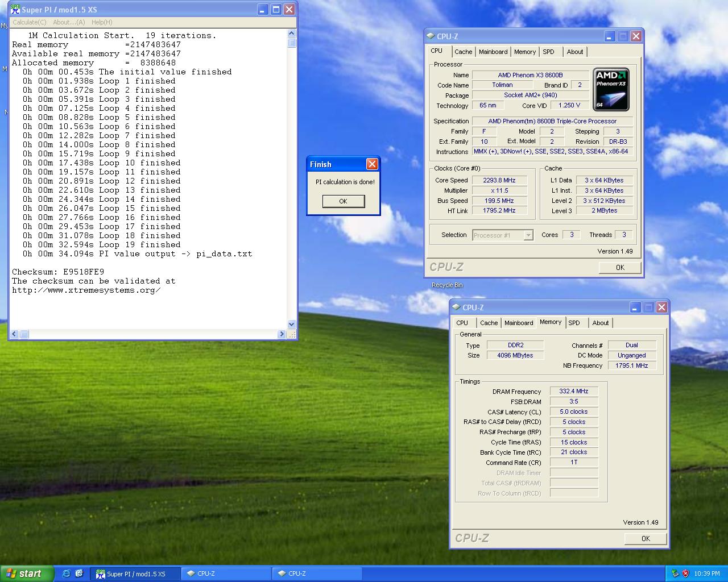728x582 pixels.
Task: Click the Bus Speed value 199.5 MHz
Action: (499, 201)
